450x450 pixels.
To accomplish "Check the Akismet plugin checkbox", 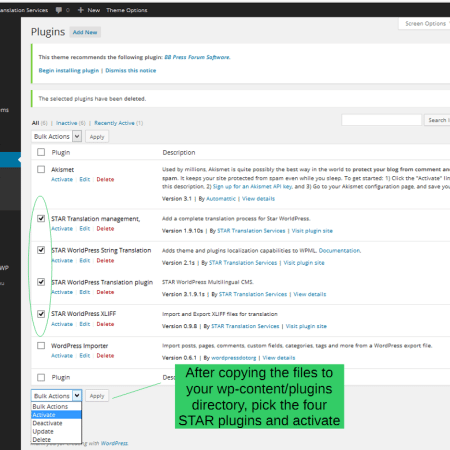I will (41, 169).
